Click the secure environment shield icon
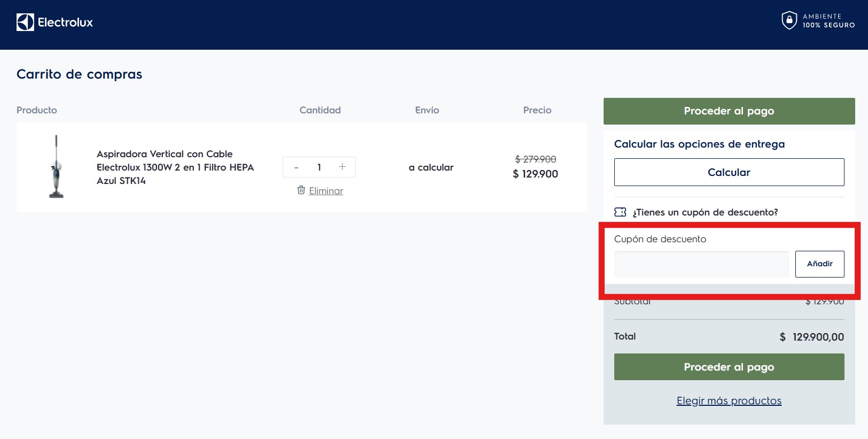868x439 pixels. 789,20
